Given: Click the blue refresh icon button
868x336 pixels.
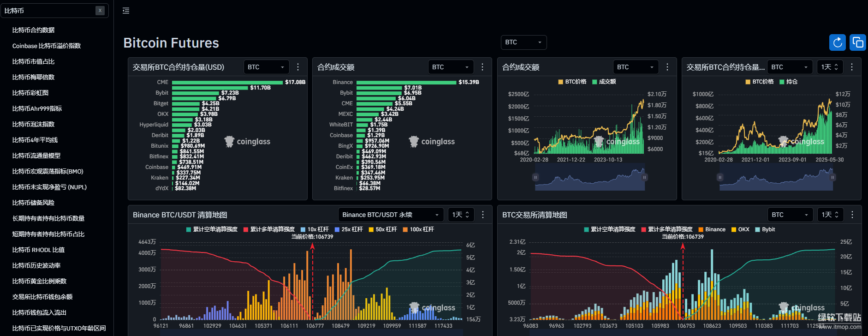Looking at the screenshot, I should pyautogui.click(x=838, y=42).
